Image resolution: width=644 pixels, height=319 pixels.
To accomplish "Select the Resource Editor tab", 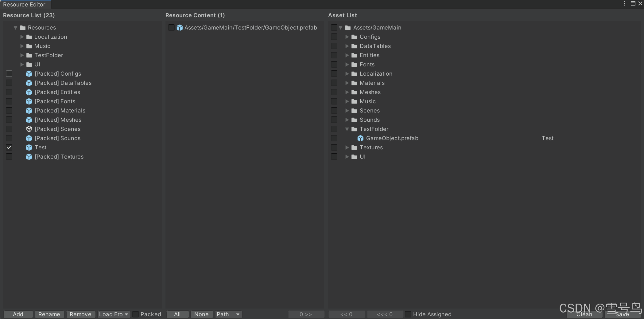I will pyautogui.click(x=24, y=4).
